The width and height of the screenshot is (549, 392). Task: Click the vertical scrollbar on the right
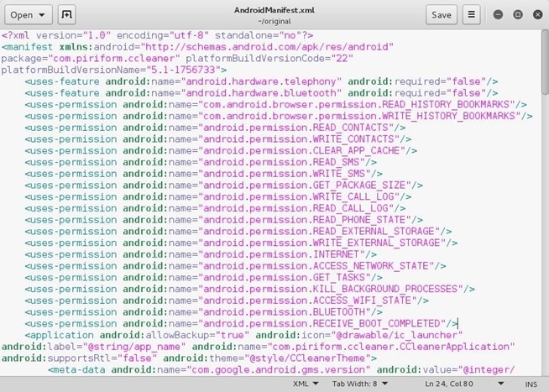point(544,168)
